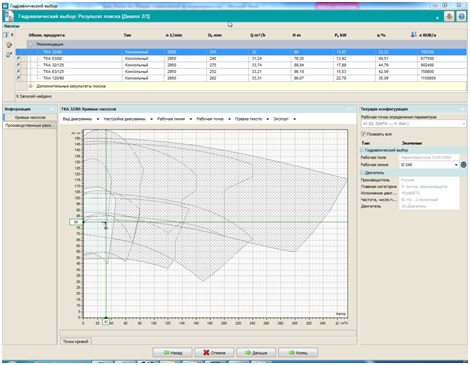Image resolution: width=470 pixels, height=365 pixels.
Task: Click the 'Q m³/h' column header
Action: coord(258,35)
